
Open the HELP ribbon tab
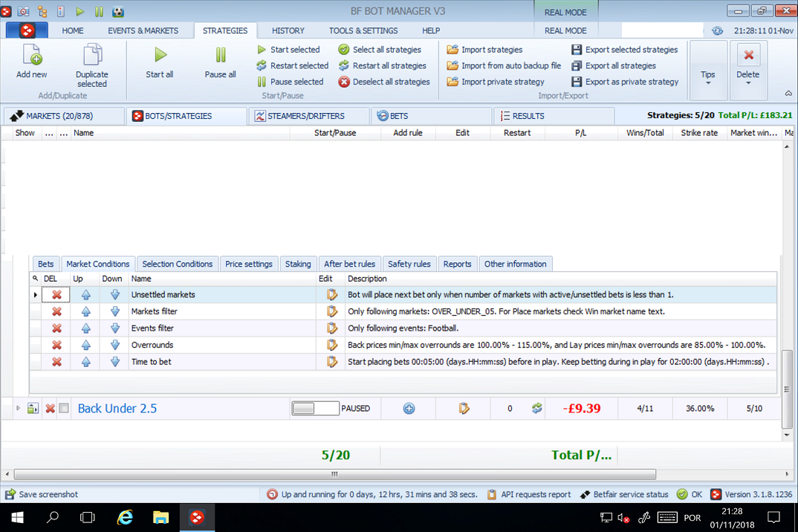[x=431, y=30]
